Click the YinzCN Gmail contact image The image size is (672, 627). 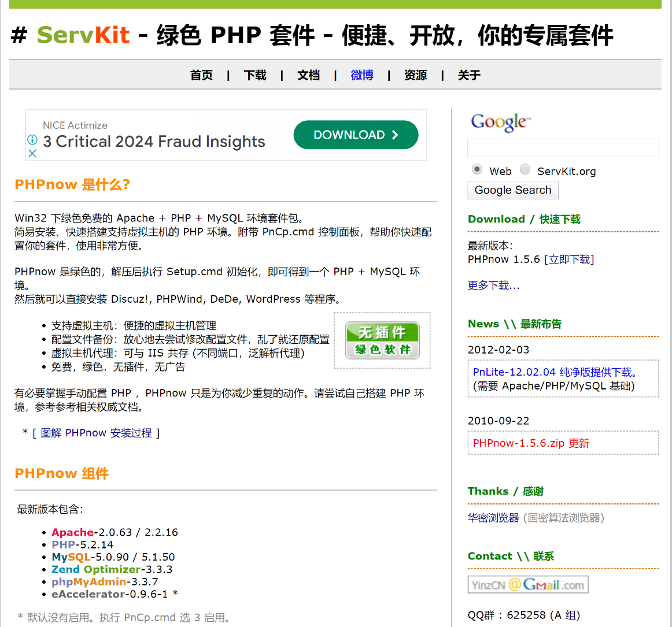click(x=527, y=585)
